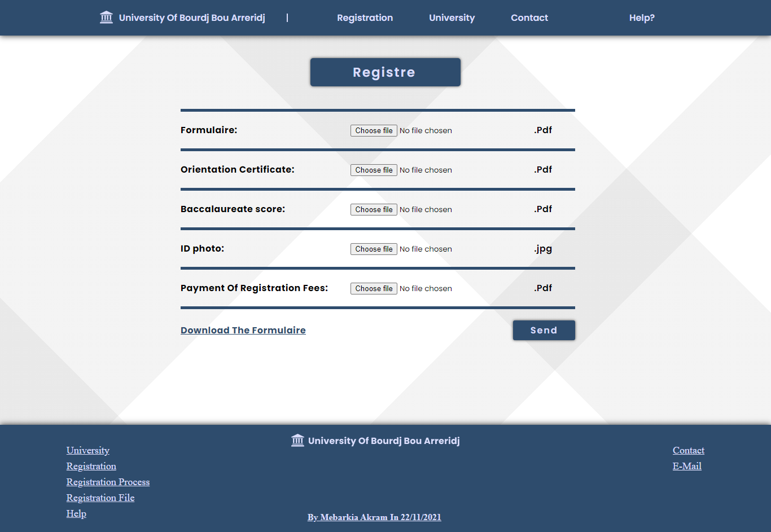Open the Contact menu in navbar
Screen dimensions: 771x532
pos(529,17)
